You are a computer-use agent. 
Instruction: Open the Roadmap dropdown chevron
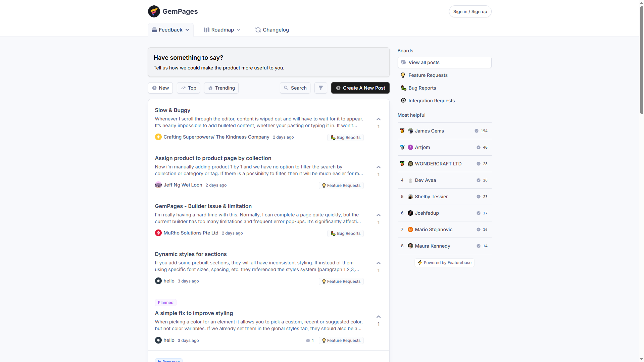pos(239,30)
